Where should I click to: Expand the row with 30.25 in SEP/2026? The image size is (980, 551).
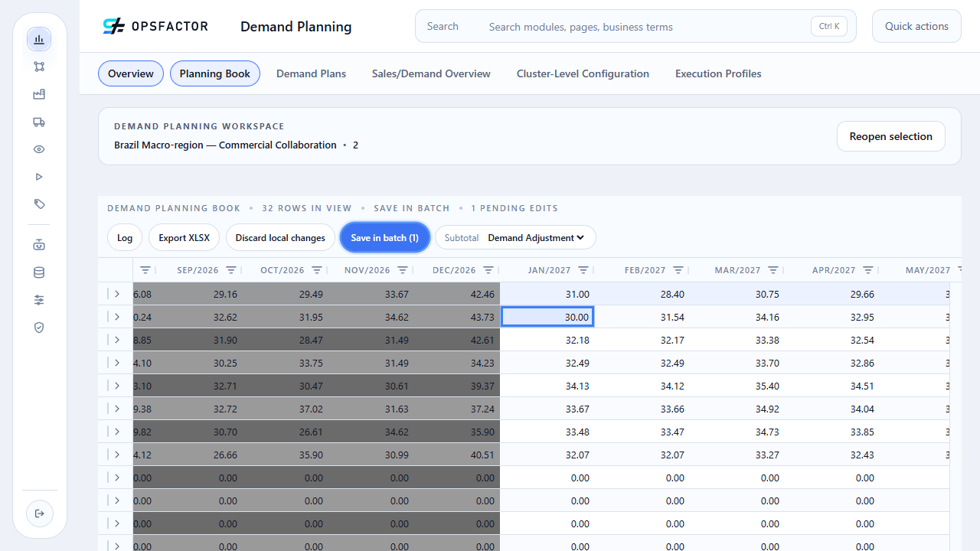[x=117, y=363]
